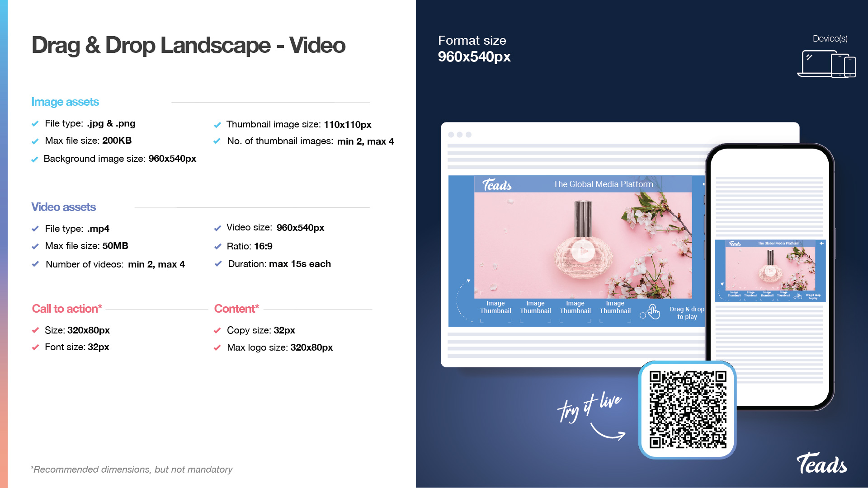Click the play button on perfume video
Screen dimensions: 868x488
tap(583, 250)
